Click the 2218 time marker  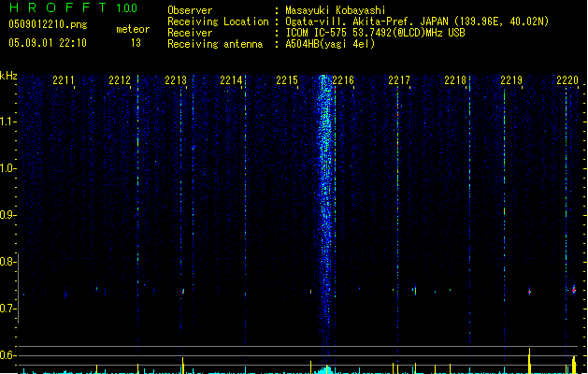coord(455,80)
